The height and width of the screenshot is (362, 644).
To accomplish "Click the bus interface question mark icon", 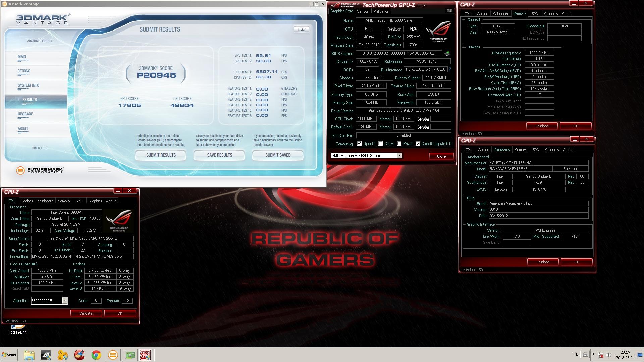I will pos(450,70).
